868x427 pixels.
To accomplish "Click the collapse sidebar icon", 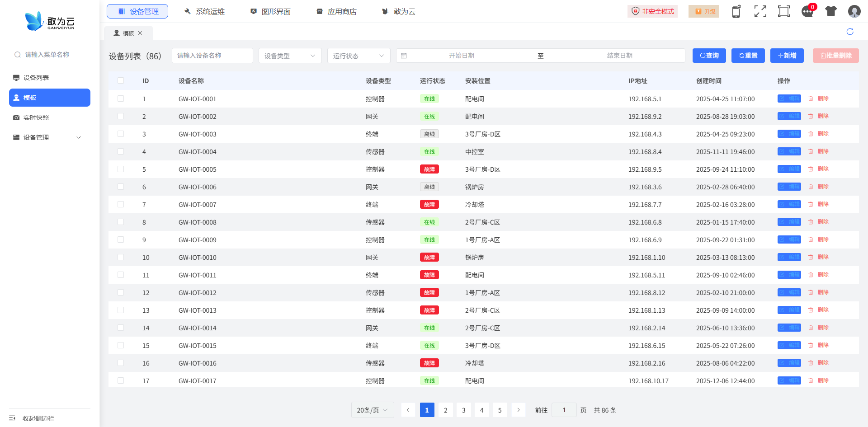I will (12, 418).
